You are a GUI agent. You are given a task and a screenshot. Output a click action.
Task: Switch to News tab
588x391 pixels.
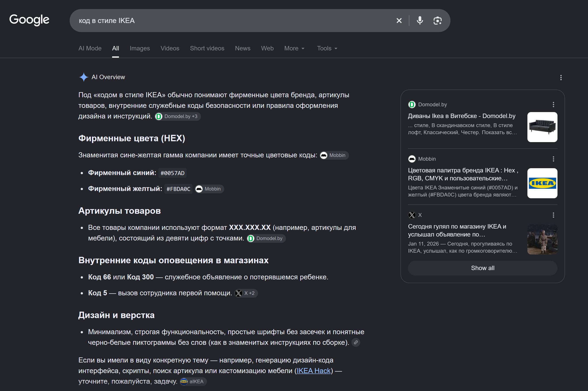coord(243,48)
